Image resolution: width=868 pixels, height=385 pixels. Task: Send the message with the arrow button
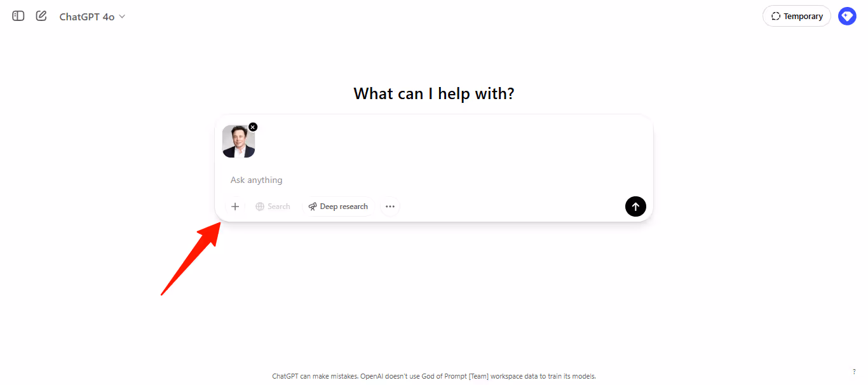click(x=635, y=206)
